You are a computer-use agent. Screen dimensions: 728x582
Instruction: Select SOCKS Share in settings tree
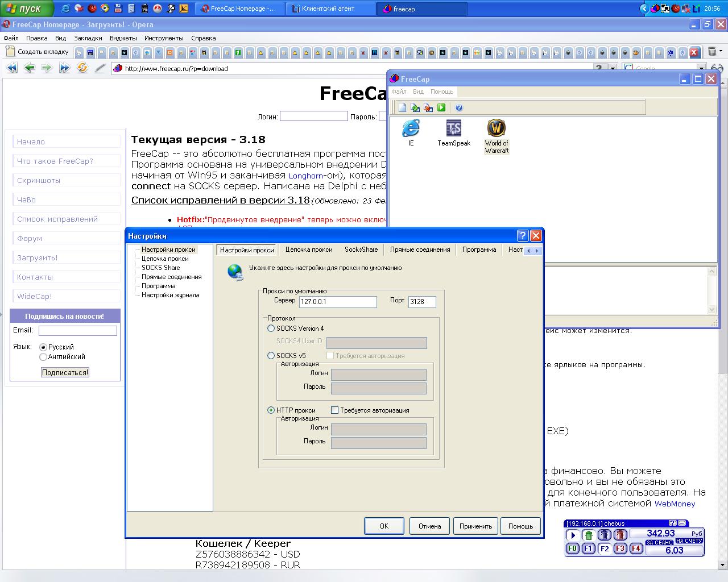[x=160, y=268]
